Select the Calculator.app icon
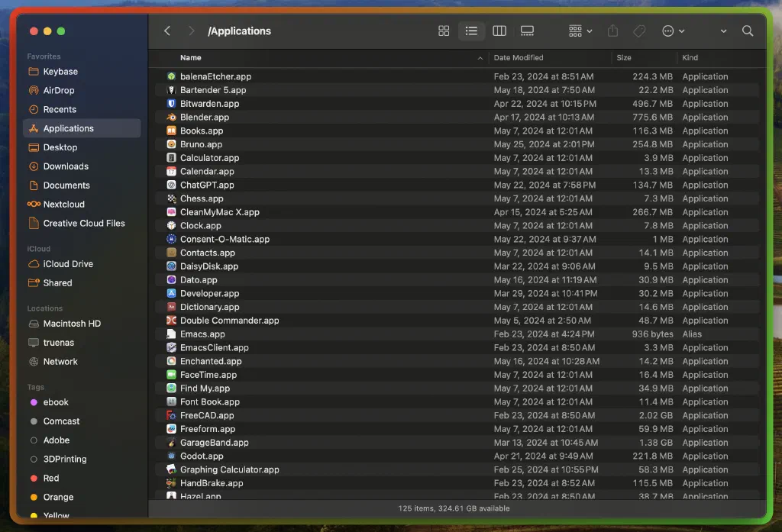 click(171, 157)
